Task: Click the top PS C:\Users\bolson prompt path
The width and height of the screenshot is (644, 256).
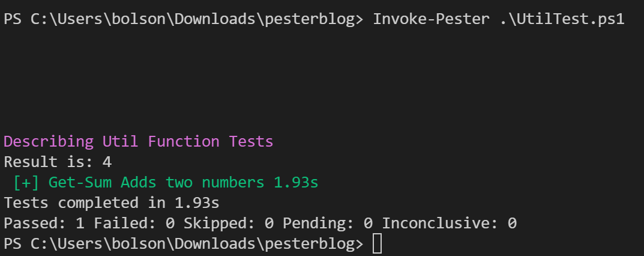Action: [x=184, y=19]
